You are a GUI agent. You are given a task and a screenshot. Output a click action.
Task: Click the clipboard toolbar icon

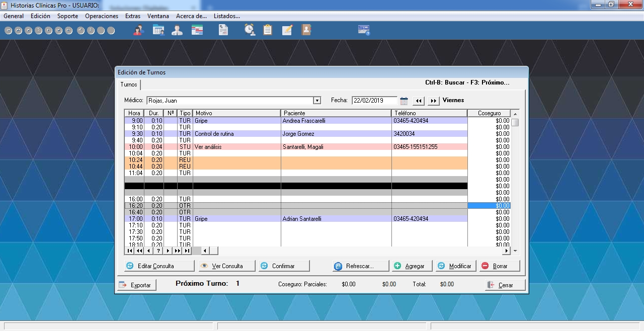click(x=268, y=30)
